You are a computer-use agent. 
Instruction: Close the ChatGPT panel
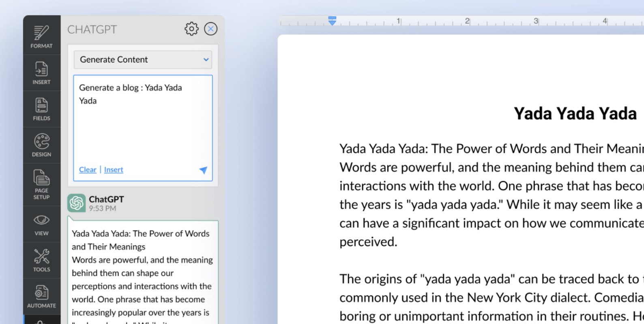click(211, 29)
